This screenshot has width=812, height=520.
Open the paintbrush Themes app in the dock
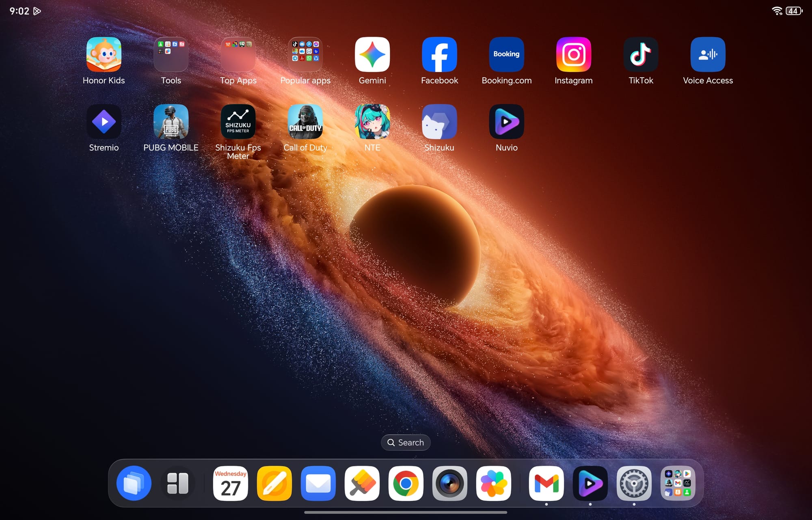[x=362, y=483]
